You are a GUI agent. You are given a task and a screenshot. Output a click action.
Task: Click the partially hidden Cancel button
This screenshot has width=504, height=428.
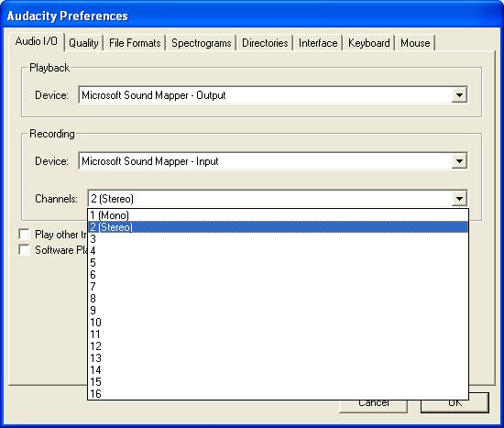[x=374, y=406]
